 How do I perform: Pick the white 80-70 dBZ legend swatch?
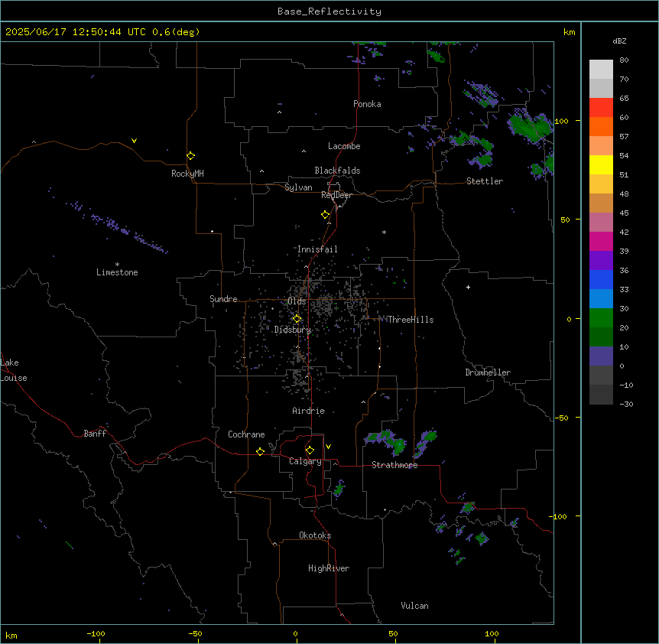coord(601,70)
